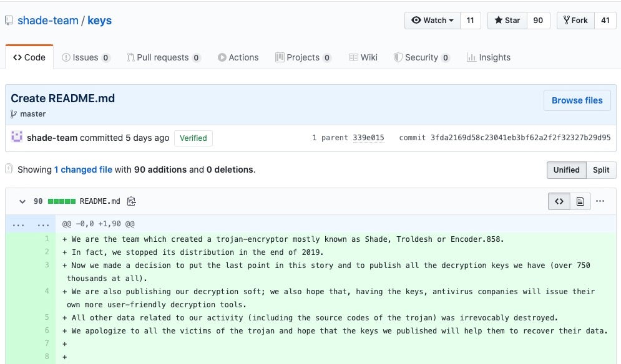The height and width of the screenshot is (364, 621).
Task: Collapse the README.md diff chevron
Action: tap(22, 201)
